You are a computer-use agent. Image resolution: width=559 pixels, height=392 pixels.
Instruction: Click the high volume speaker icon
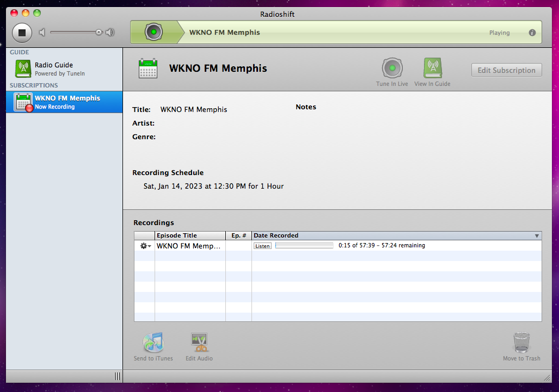110,33
